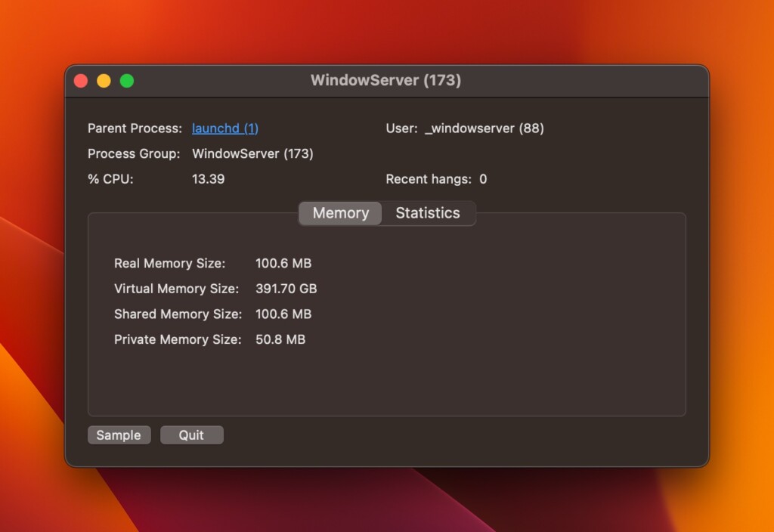Close the WindowServer process info window
Screen dimensions: 774x532
81,81
